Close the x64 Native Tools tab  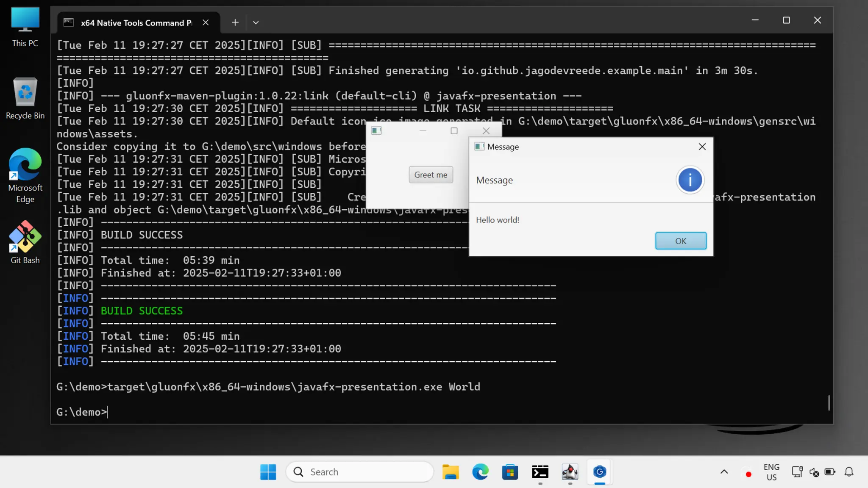[x=206, y=22]
